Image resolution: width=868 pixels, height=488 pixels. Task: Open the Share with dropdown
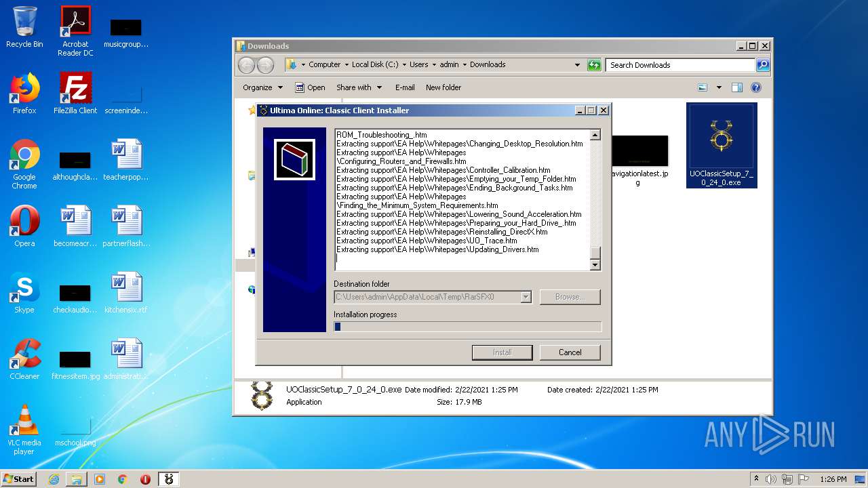359,87
